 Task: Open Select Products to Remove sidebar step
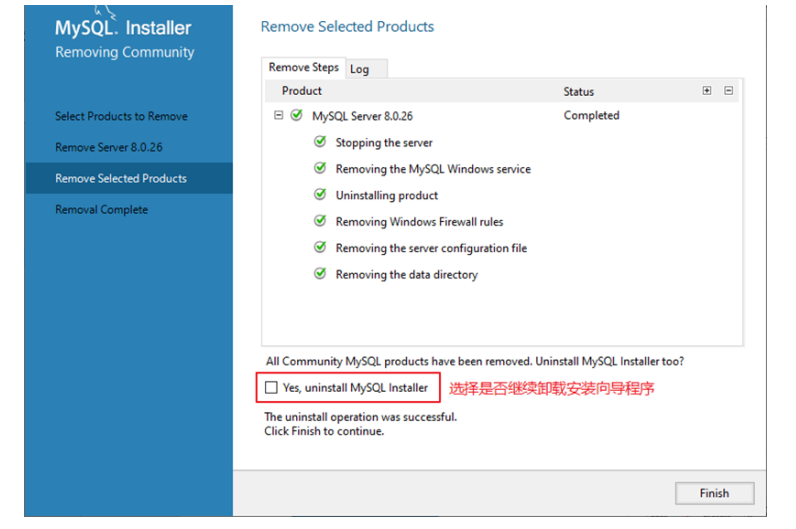[x=121, y=116]
